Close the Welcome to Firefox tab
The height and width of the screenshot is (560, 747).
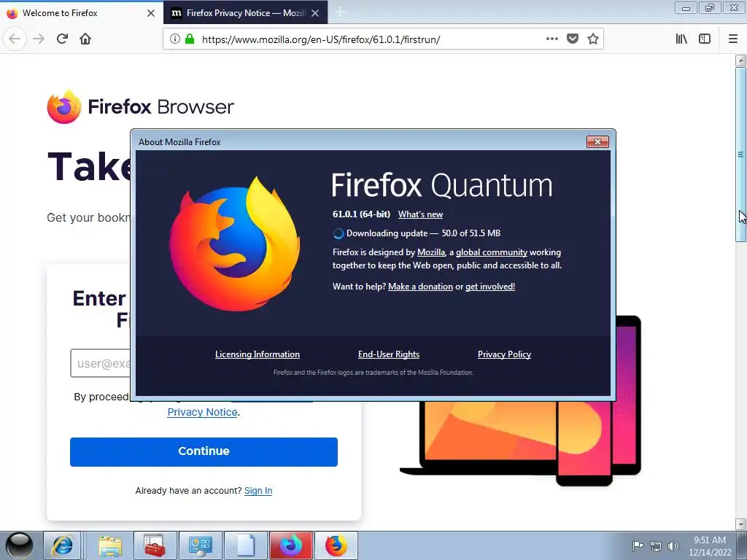click(151, 13)
